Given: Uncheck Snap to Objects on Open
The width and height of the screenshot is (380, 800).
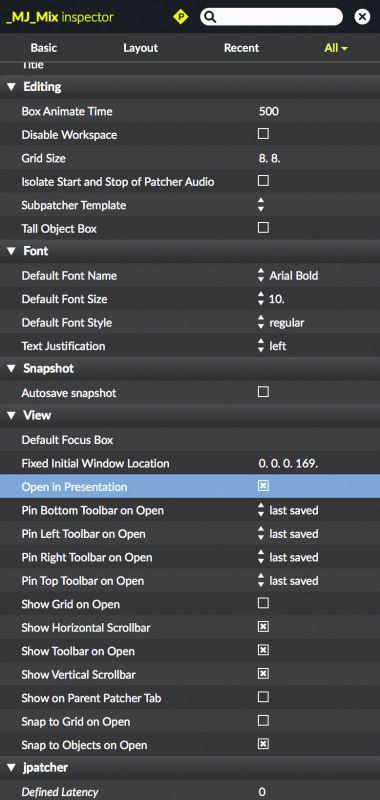Looking at the screenshot, I should point(263,744).
